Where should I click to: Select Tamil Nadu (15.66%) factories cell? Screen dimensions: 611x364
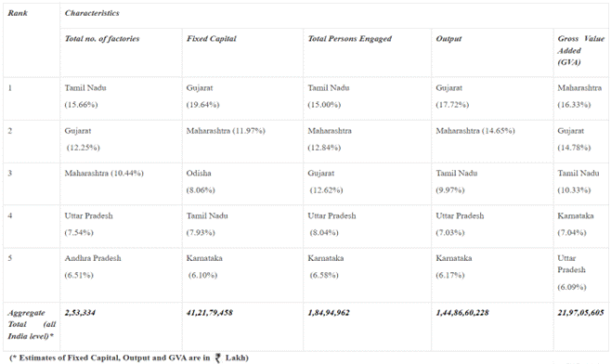point(121,98)
